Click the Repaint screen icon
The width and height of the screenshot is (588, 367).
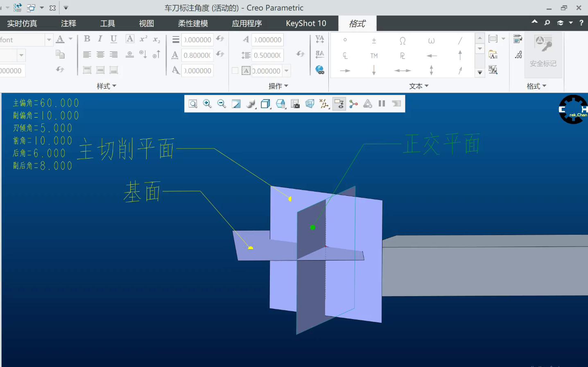(x=236, y=104)
